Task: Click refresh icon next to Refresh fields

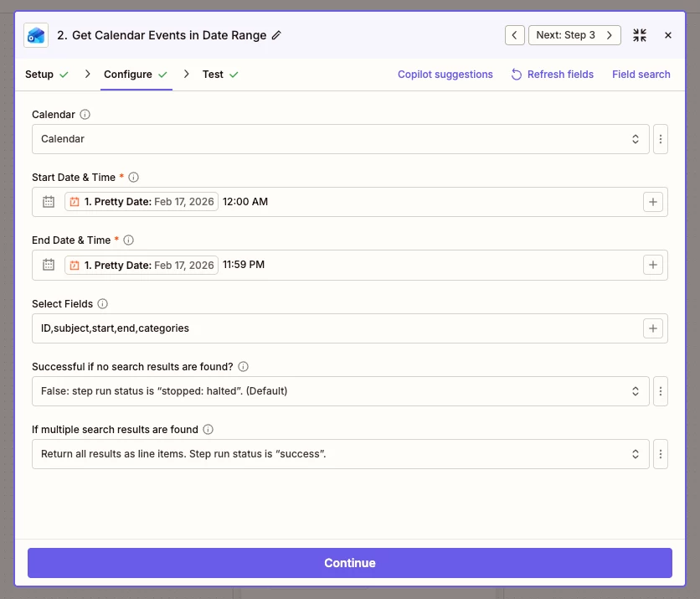Action: [517, 75]
